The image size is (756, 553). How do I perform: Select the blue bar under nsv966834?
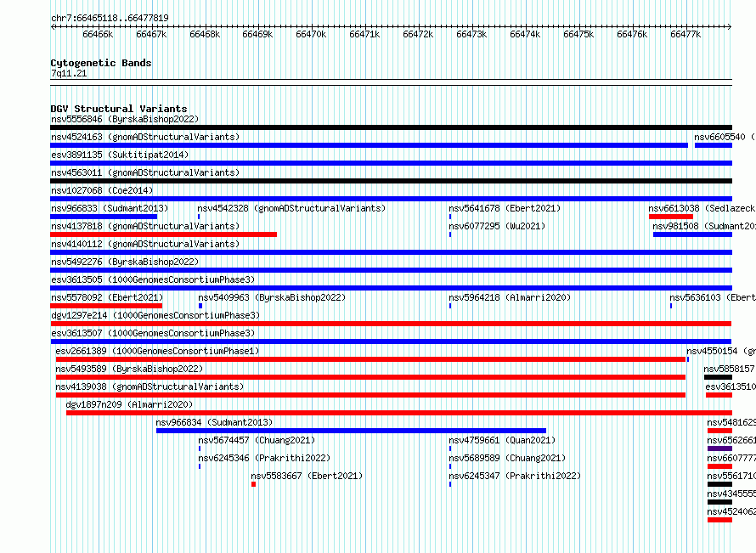click(351, 431)
